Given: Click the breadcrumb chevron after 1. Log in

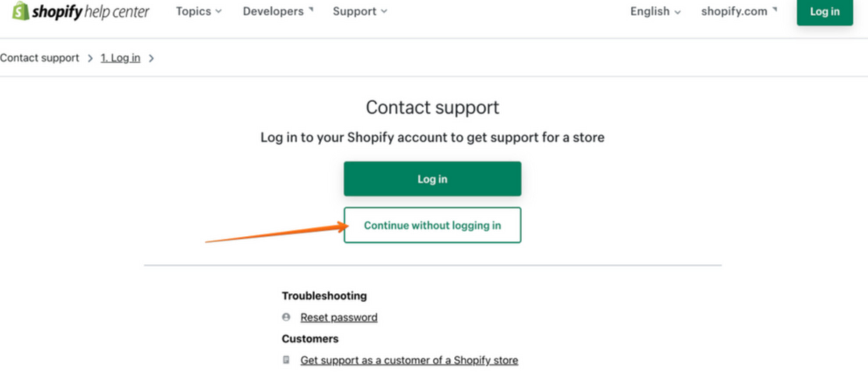Looking at the screenshot, I should 151,58.
